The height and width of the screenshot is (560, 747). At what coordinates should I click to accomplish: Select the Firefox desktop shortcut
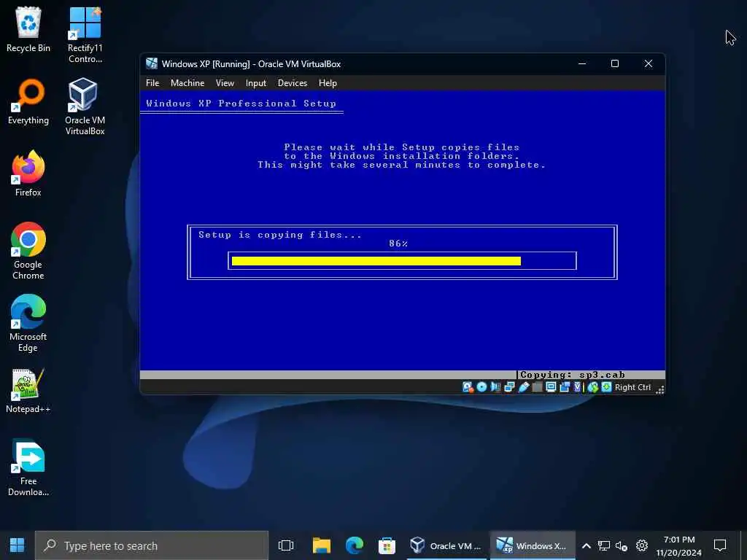28,174
